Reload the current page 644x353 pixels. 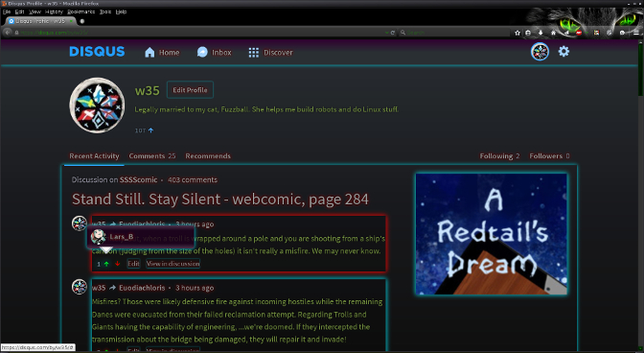(393, 32)
